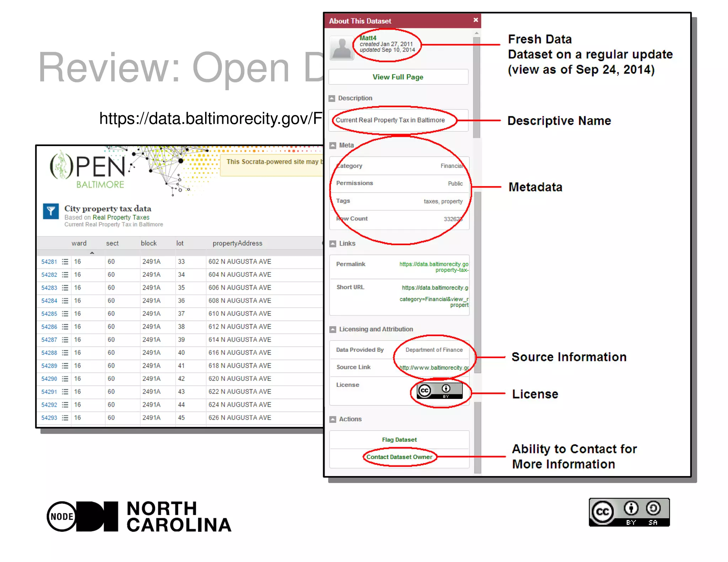This screenshot has width=728, height=562.
Task: Click the Matt4 user name
Action: (x=368, y=38)
